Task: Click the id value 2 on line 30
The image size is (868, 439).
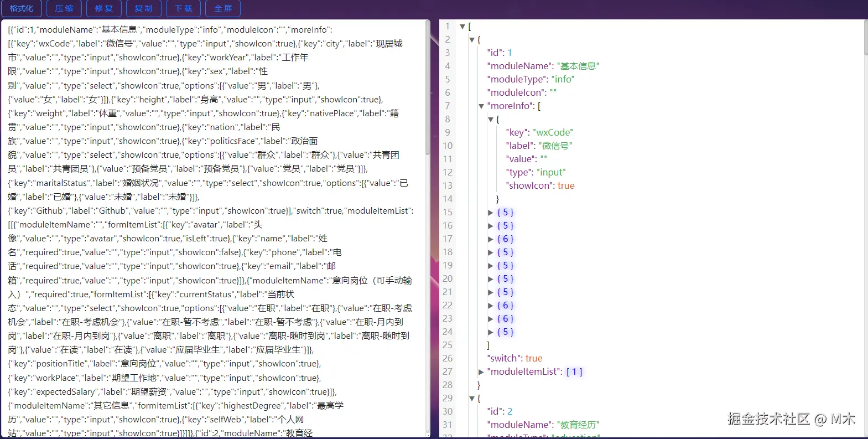Action: (x=510, y=411)
